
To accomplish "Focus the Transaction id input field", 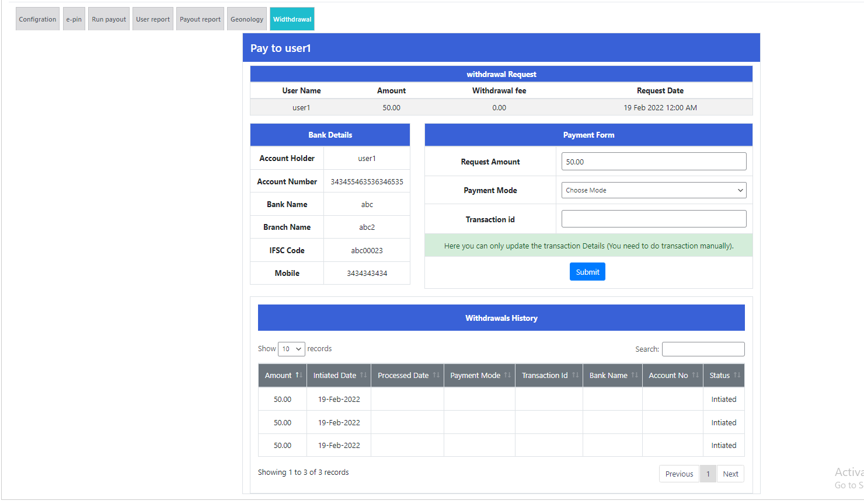I will (653, 219).
